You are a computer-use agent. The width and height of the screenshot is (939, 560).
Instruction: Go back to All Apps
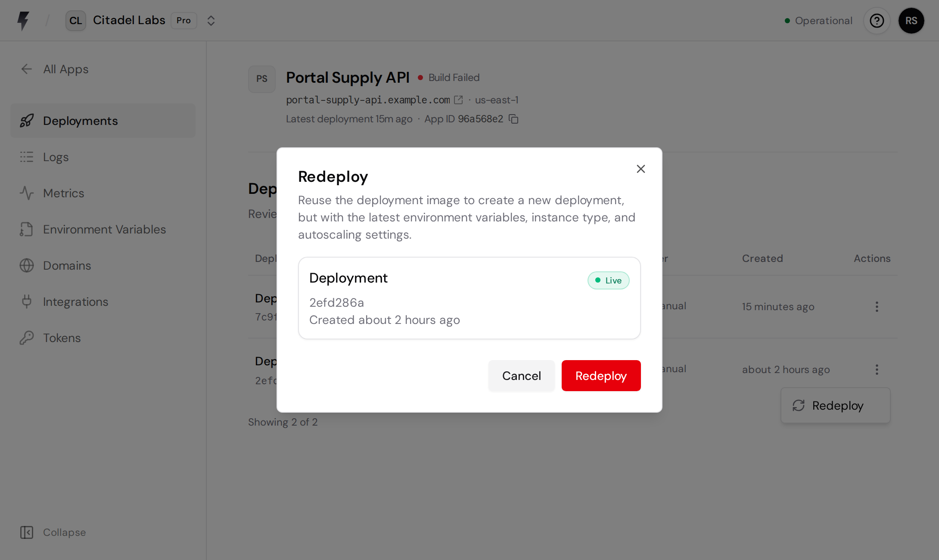[54, 69]
